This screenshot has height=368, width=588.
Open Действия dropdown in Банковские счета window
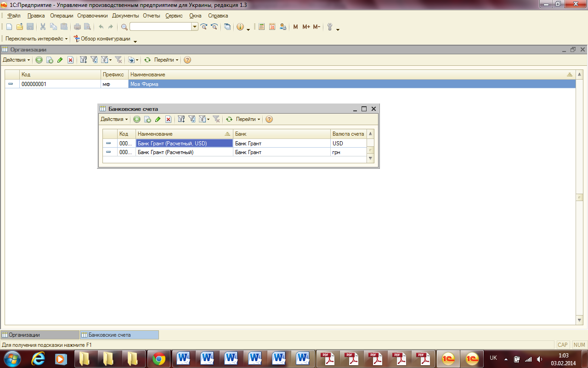click(114, 119)
